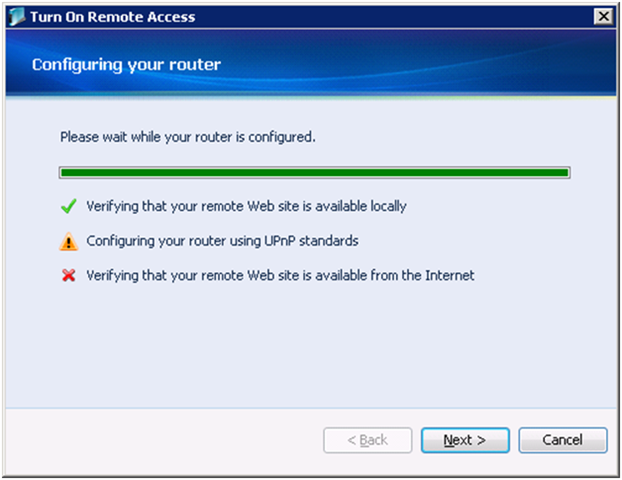Close the Turn On Remote Access dialog
The image size is (622, 480).
[x=602, y=16]
